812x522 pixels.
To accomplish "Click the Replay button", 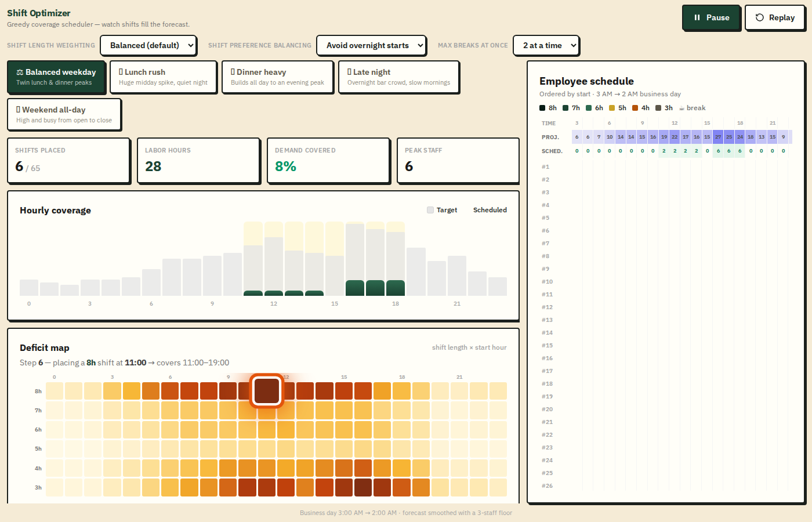I will coord(775,17).
